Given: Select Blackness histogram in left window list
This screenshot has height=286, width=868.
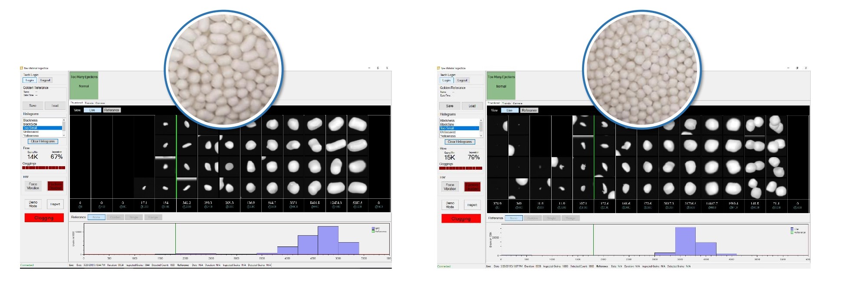Looking at the screenshot, I should point(30,120).
